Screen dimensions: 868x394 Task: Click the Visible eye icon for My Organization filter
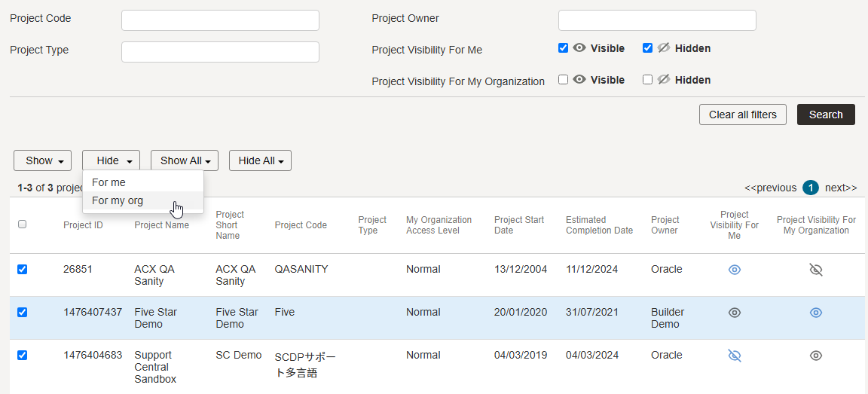pyautogui.click(x=579, y=80)
